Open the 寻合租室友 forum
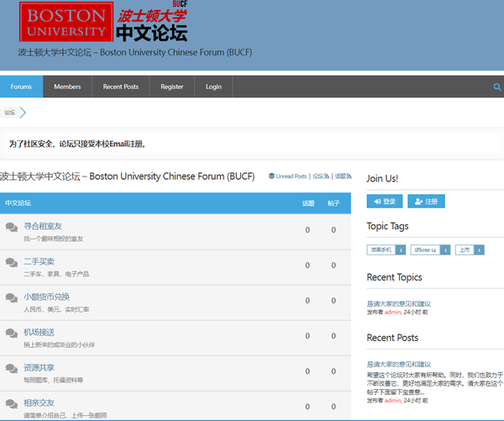 (x=43, y=226)
